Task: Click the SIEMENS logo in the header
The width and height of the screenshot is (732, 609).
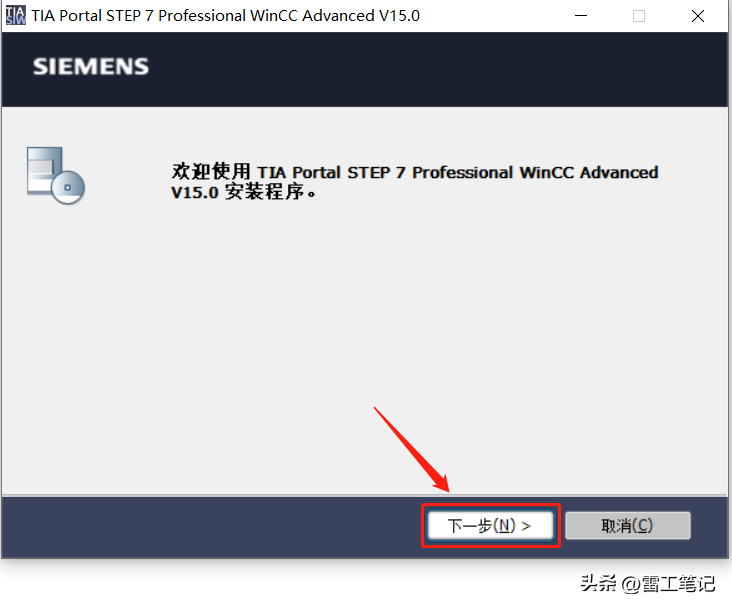Action: click(91, 66)
